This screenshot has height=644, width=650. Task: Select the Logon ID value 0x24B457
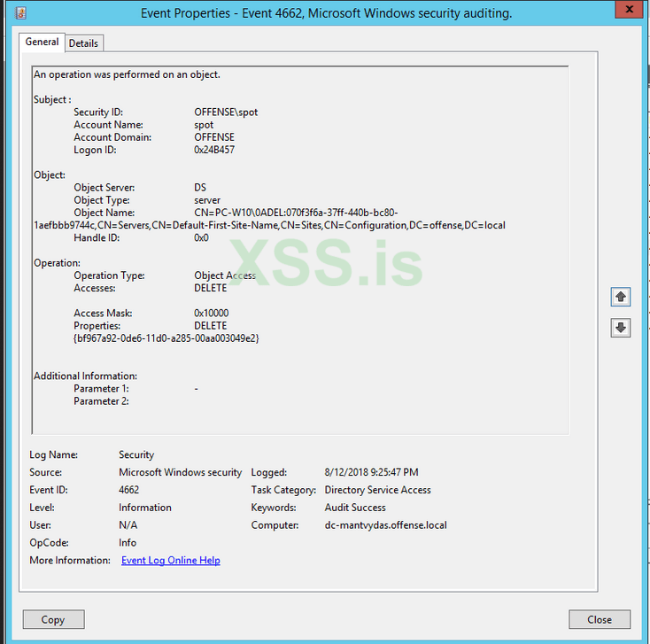214,150
